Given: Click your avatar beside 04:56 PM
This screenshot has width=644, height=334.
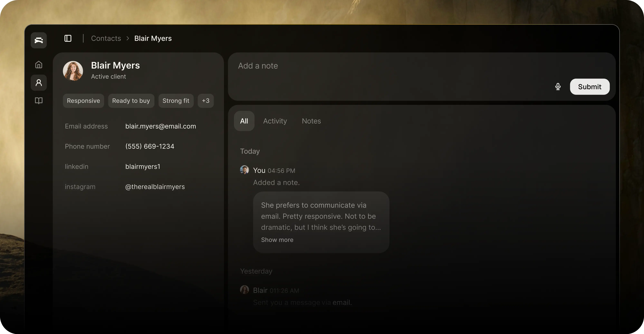Looking at the screenshot, I should point(244,170).
